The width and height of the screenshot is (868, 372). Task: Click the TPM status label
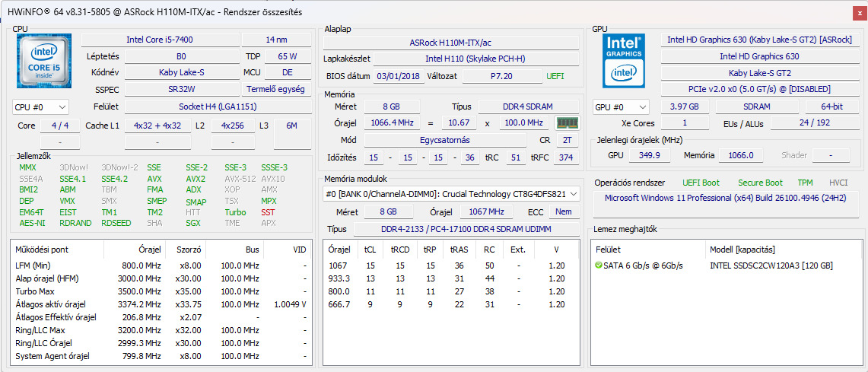[x=806, y=183]
